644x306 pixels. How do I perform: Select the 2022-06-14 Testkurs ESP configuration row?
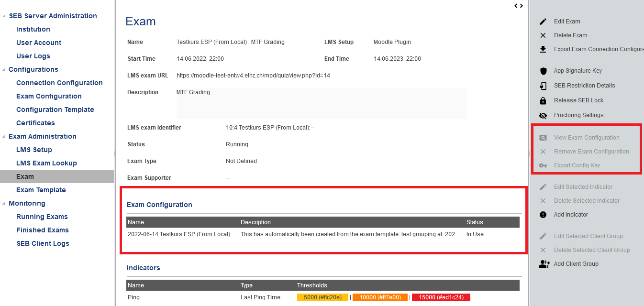(182, 234)
